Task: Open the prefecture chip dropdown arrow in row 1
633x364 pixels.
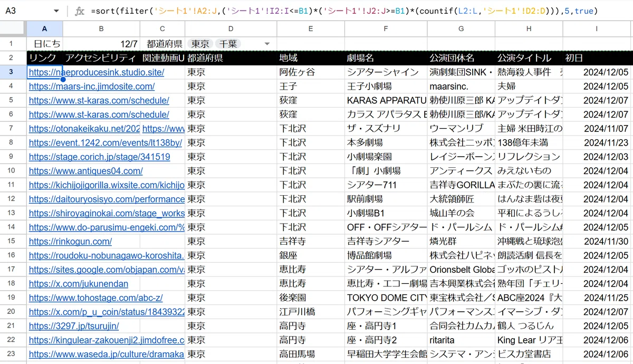Action: (x=267, y=44)
